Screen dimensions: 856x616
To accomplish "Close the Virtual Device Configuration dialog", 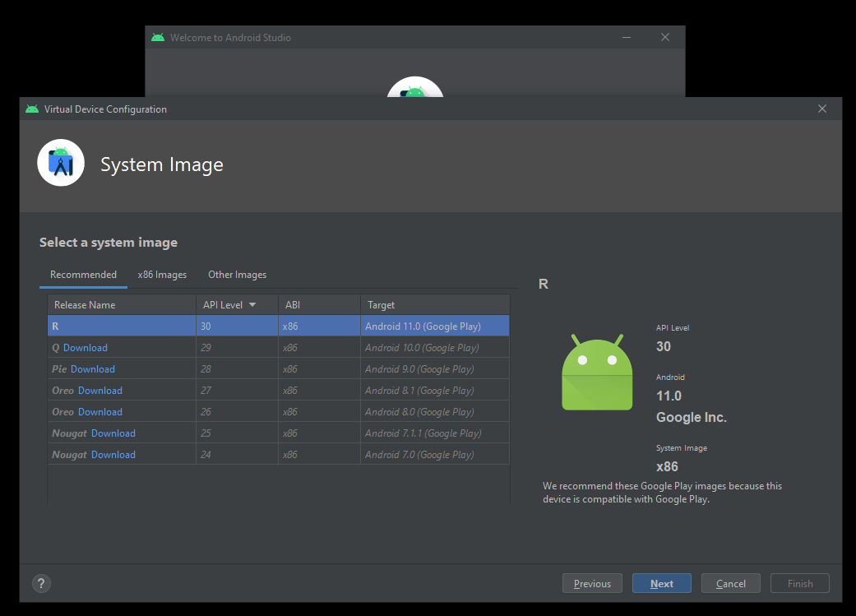I will click(x=822, y=109).
